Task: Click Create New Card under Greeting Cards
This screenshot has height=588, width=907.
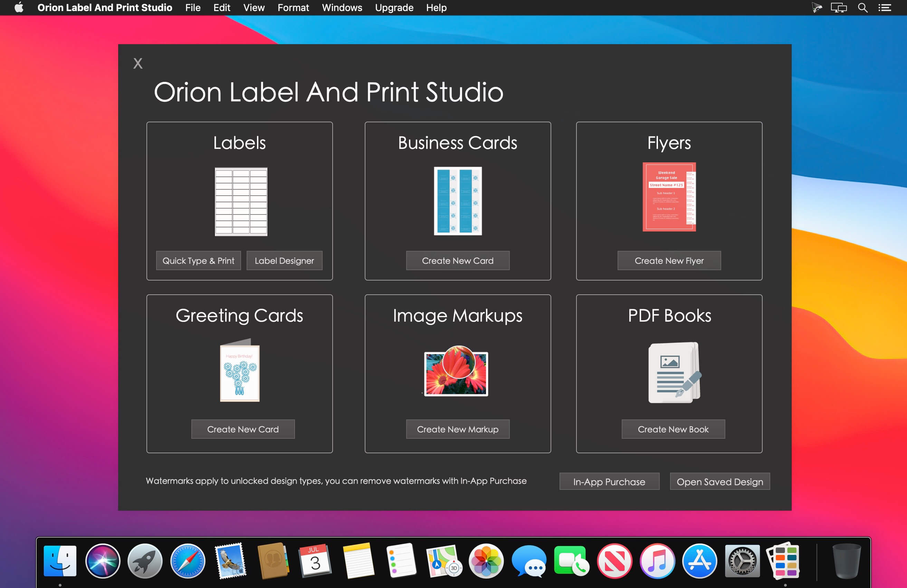Action: 243,429
